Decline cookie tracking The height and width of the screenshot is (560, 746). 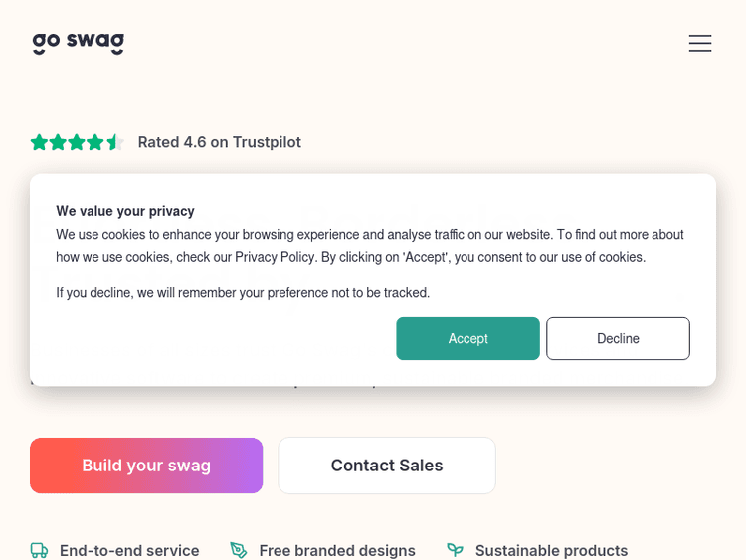(x=618, y=338)
